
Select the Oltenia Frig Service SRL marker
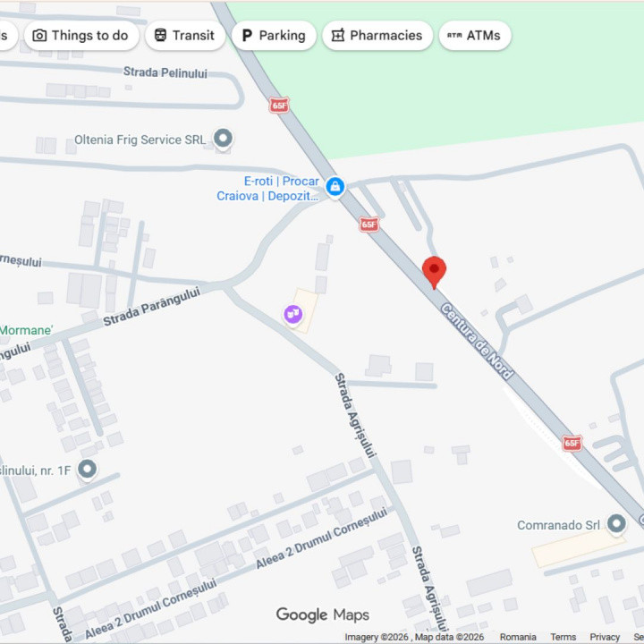223,139
